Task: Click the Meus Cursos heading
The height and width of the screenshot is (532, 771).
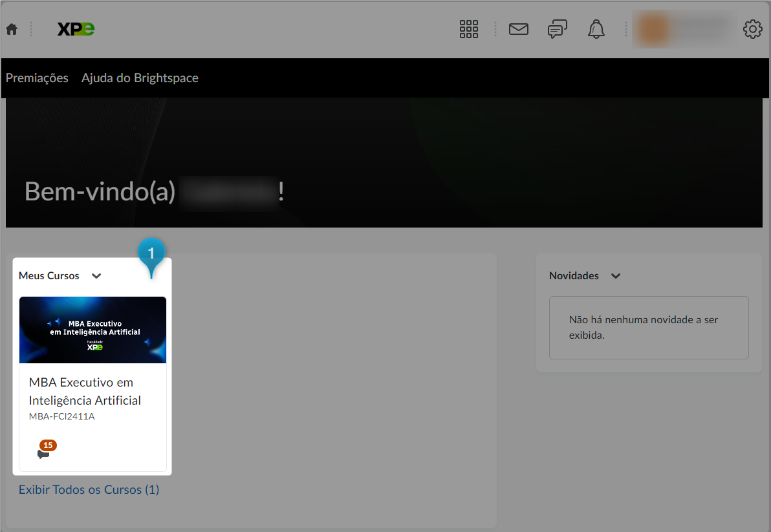Action: [x=49, y=276]
